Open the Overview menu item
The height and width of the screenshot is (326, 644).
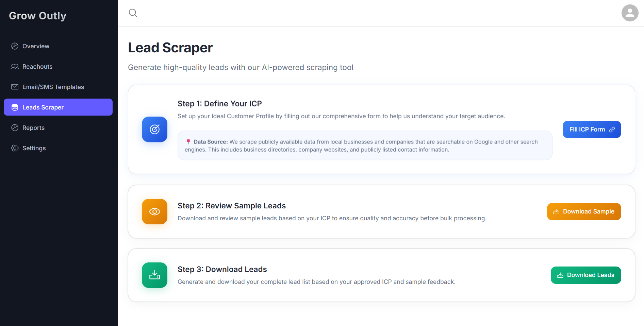point(36,46)
